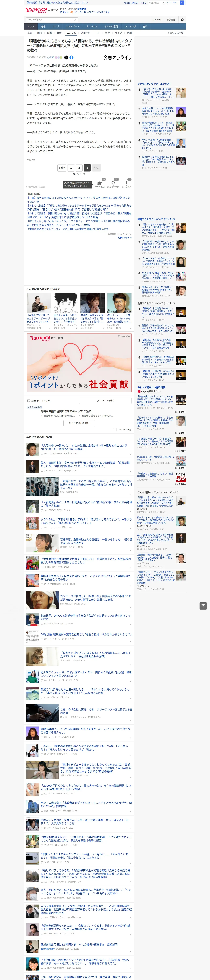The image size is (210, 980).
Task: Click the keyword search input field
Action: click(50, 20)
